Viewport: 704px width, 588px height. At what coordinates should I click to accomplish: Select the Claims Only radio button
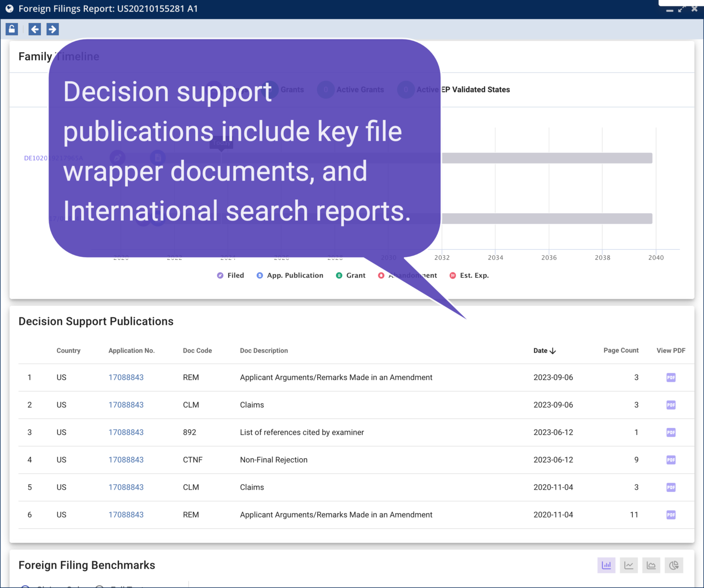pos(25,586)
